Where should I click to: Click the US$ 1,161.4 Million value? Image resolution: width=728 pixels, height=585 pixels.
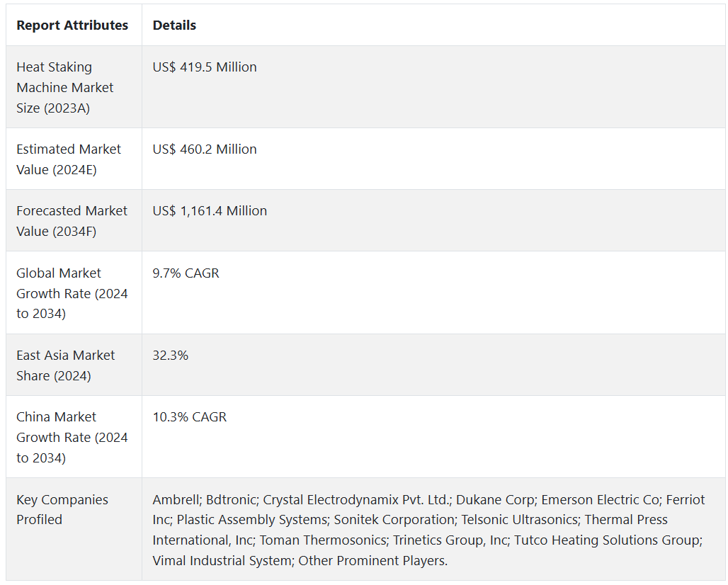(x=210, y=211)
